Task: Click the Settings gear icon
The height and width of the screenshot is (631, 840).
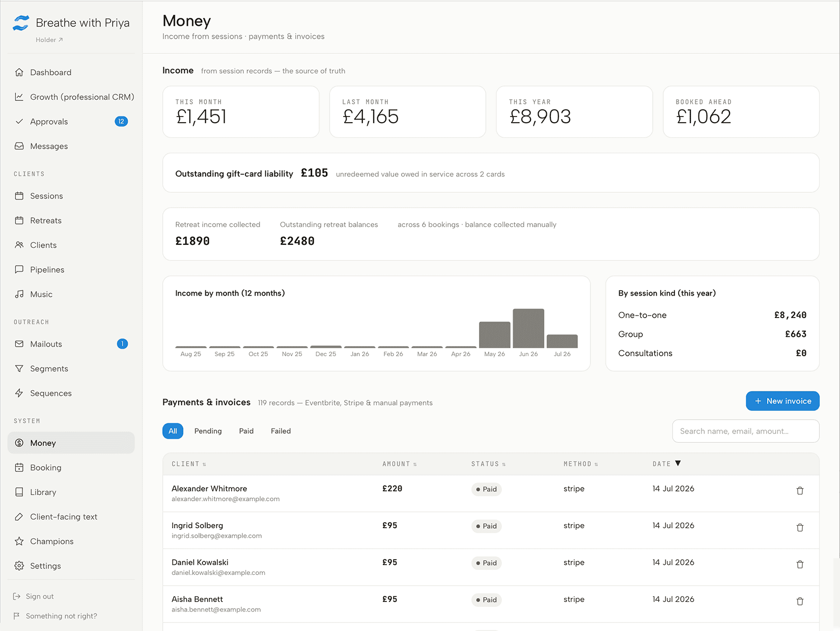Action: (19, 566)
